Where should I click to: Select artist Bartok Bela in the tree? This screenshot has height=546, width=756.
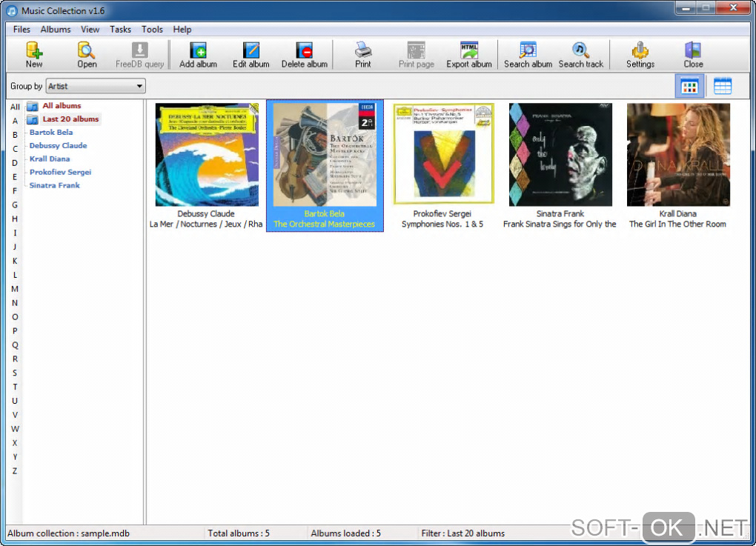pos(51,132)
